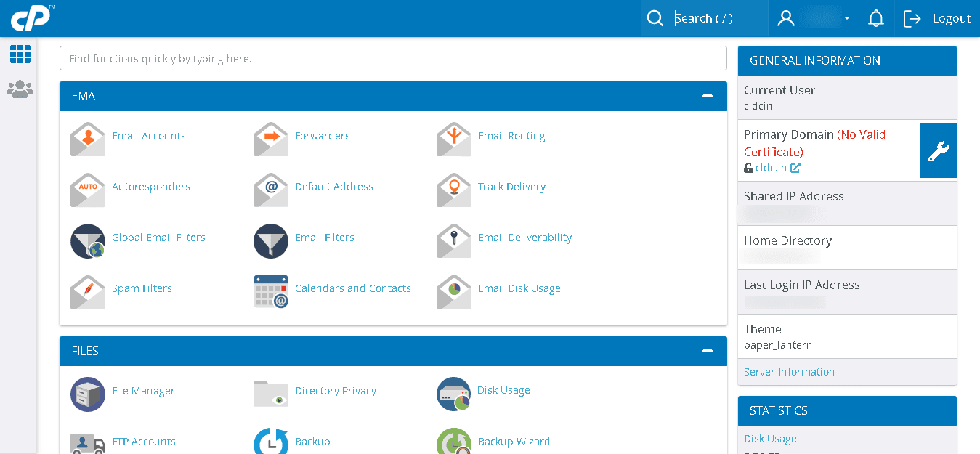Click the Default Address icon
Image resolution: width=980 pixels, height=454 pixels.
(x=271, y=190)
